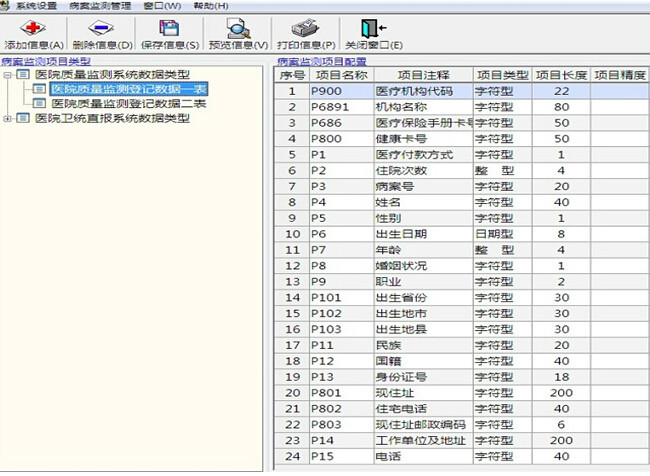Click the 病案监测项目配置 panel link
Screen dimensions: 650x476
[x=322, y=62]
